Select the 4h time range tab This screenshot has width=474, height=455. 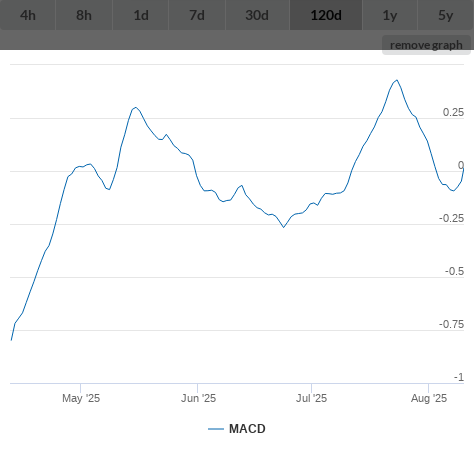tap(28, 15)
